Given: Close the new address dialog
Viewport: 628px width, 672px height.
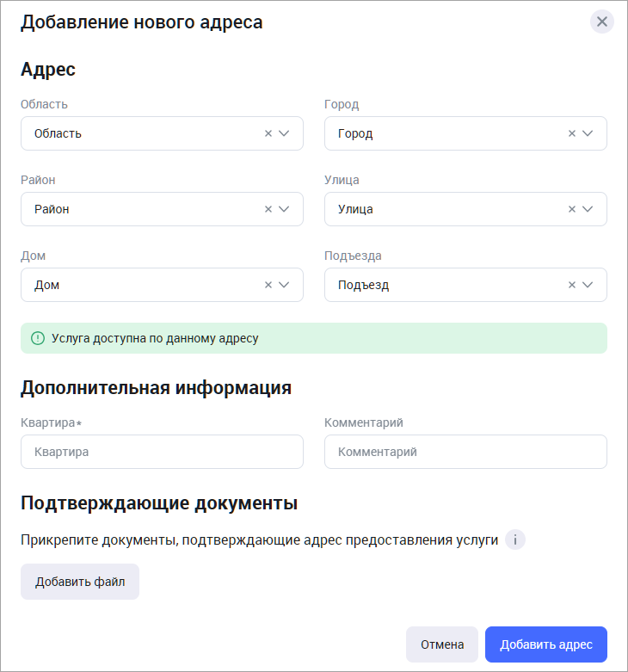Looking at the screenshot, I should click(x=602, y=22).
